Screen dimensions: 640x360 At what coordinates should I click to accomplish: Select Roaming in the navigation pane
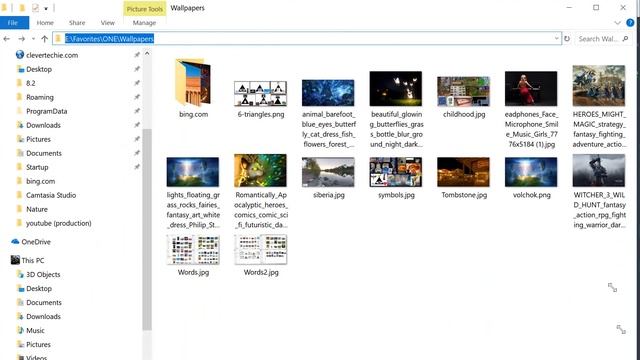point(40,97)
